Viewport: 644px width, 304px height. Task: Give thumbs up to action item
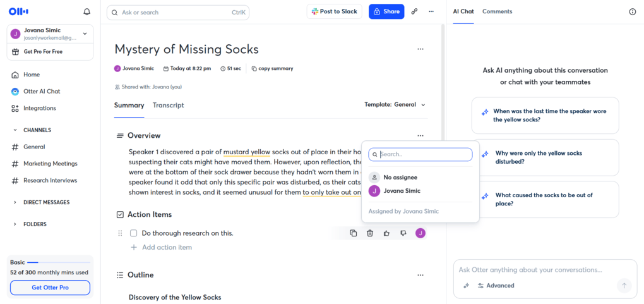pyautogui.click(x=386, y=233)
